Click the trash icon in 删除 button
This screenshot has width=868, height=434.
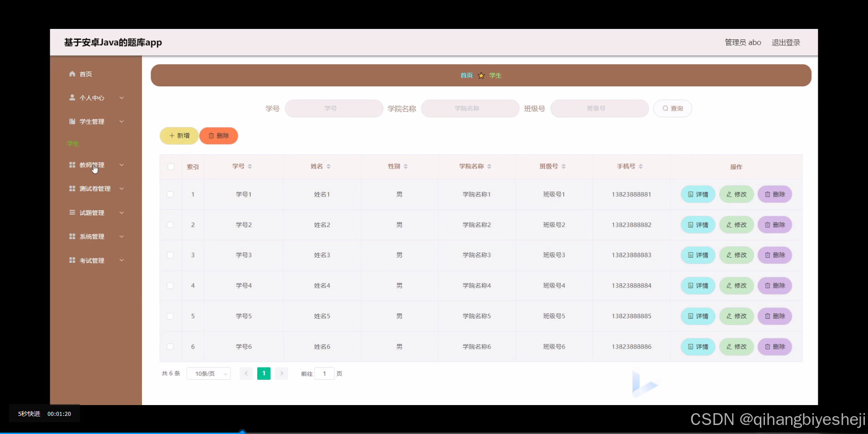click(211, 136)
